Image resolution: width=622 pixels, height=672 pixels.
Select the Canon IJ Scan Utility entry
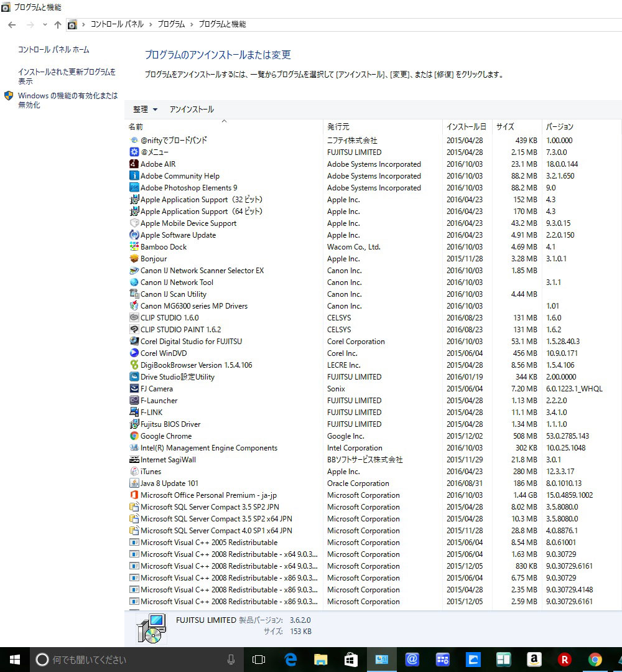[x=373, y=294]
